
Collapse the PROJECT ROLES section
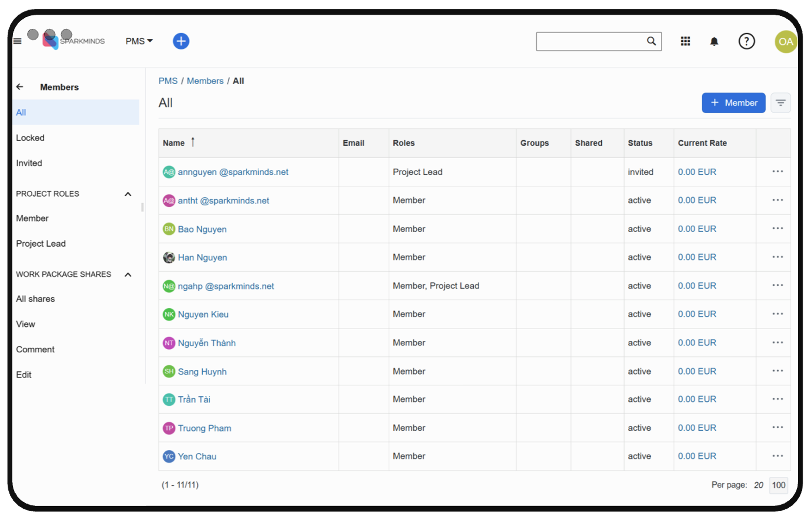[x=128, y=194]
